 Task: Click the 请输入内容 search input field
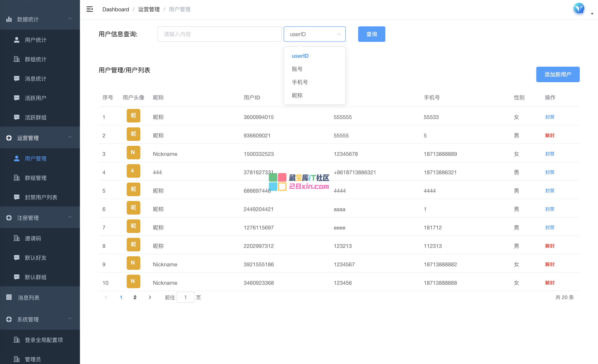[219, 34]
